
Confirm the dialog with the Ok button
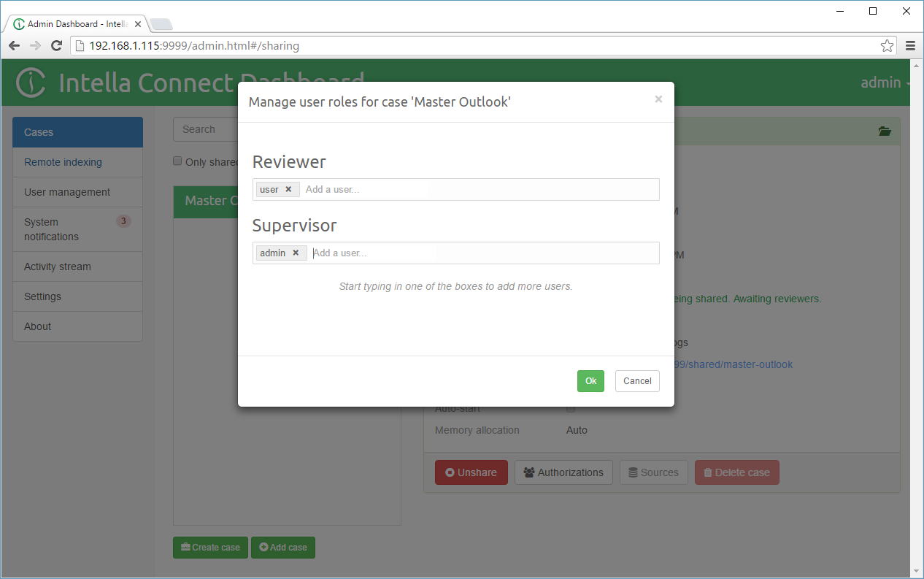[x=590, y=381]
